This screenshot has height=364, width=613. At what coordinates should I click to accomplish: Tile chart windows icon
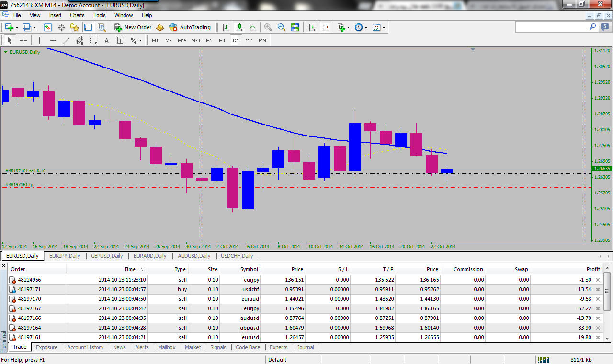tap(295, 27)
